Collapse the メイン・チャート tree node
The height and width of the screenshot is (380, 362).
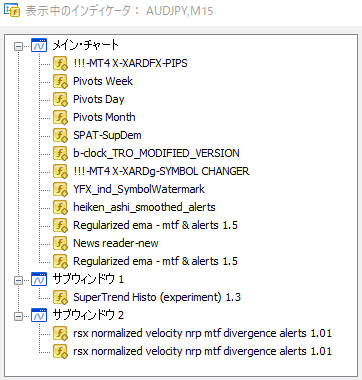(x=19, y=46)
